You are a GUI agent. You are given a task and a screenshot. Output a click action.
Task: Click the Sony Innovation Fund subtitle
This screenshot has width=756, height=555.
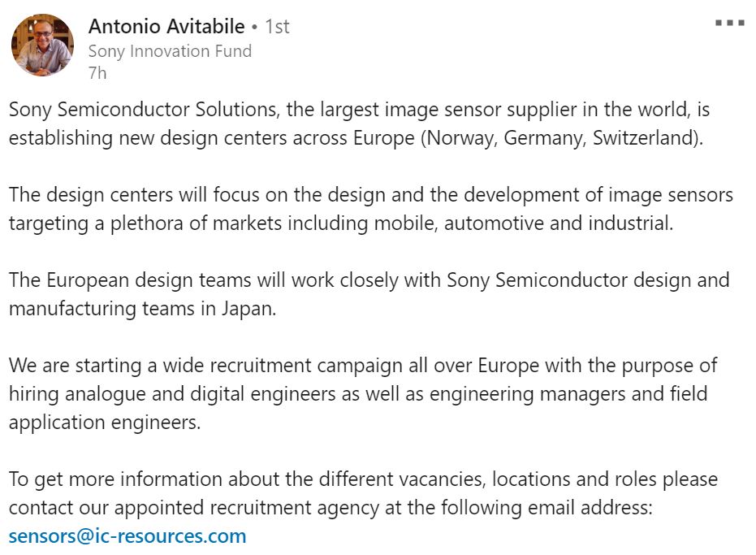pyautogui.click(x=170, y=51)
